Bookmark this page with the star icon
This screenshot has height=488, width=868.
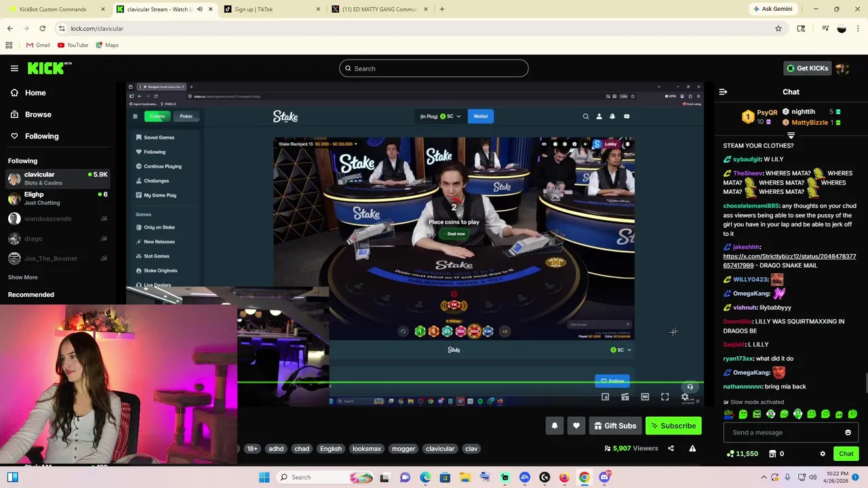(x=778, y=28)
